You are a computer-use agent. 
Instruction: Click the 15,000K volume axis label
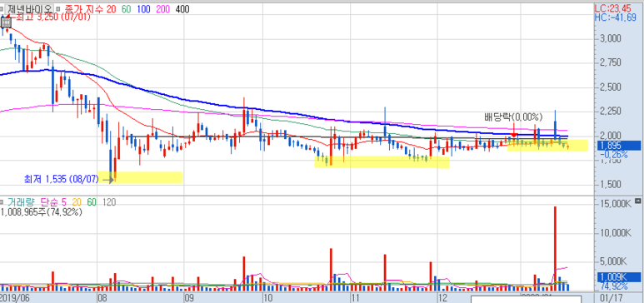point(615,204)
